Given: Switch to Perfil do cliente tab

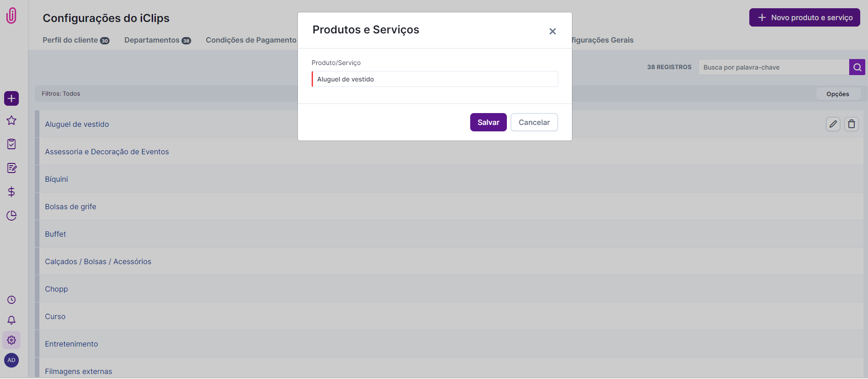Looking at the screenshot, I should [76, 40].
